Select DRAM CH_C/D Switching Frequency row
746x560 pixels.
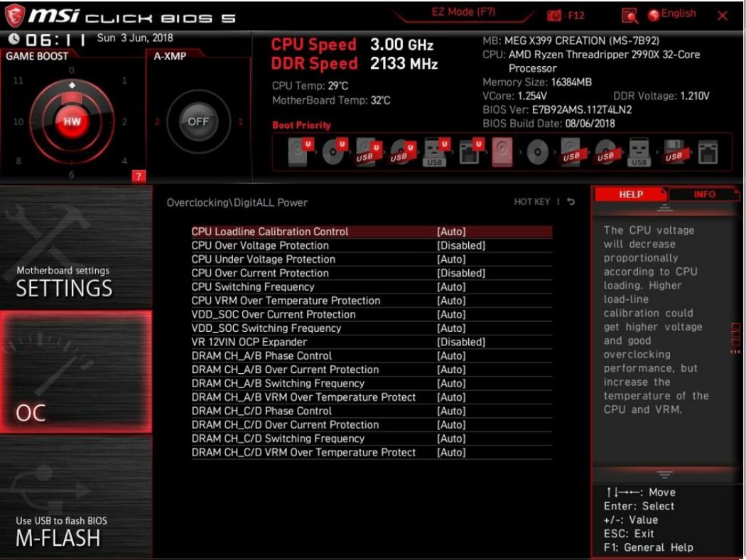pos(372,438)
